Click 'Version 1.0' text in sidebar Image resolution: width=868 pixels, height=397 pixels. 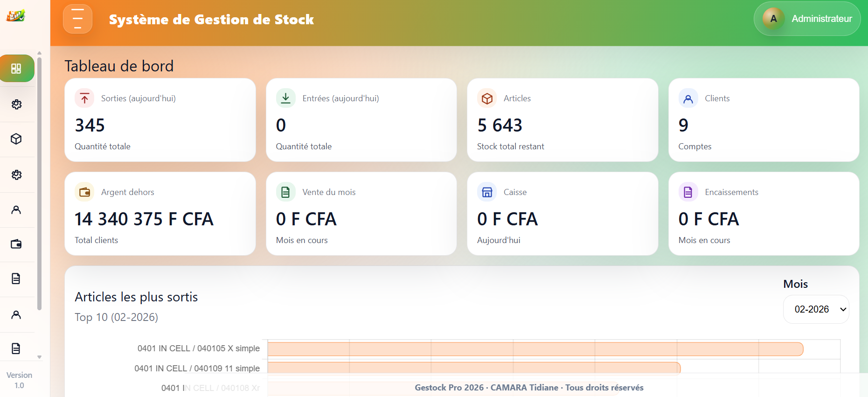pos(19,380)
